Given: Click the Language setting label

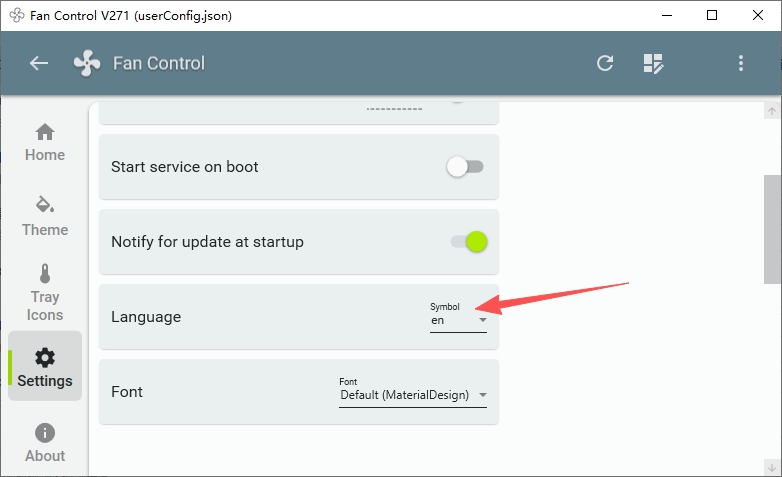Looking at the screenshot, I should click(x=146, y=317).
